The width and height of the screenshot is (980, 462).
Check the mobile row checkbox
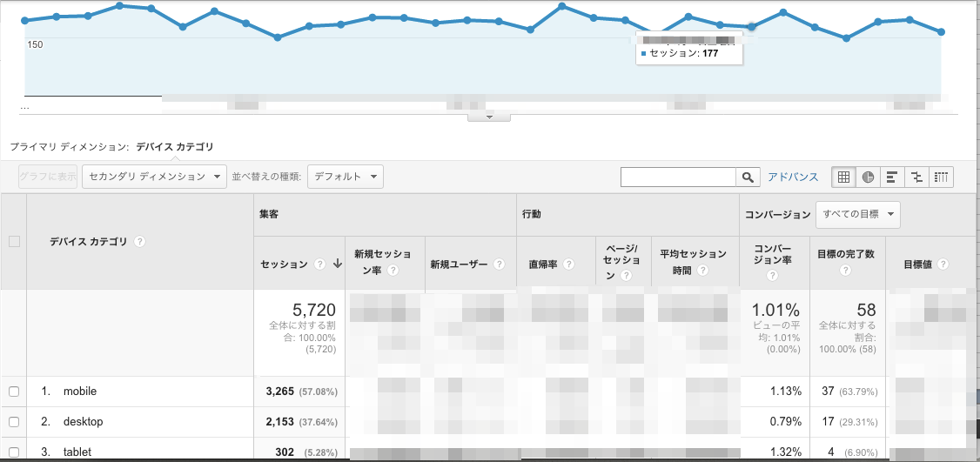[x=14, y=392]
